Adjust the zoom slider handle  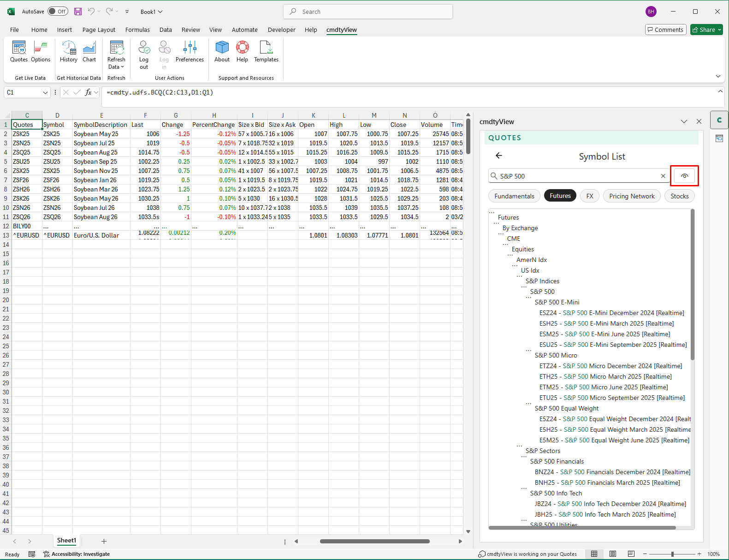(x=672, y=554)
